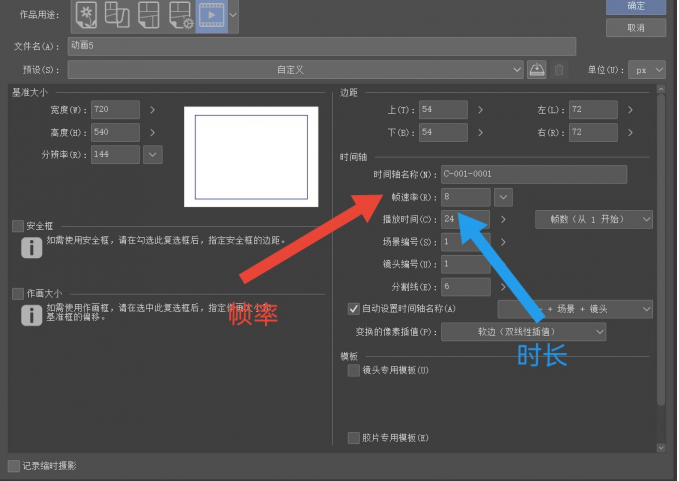
Task: Open slider arrow next to 左(L)
Action: [x=630, y=110]
